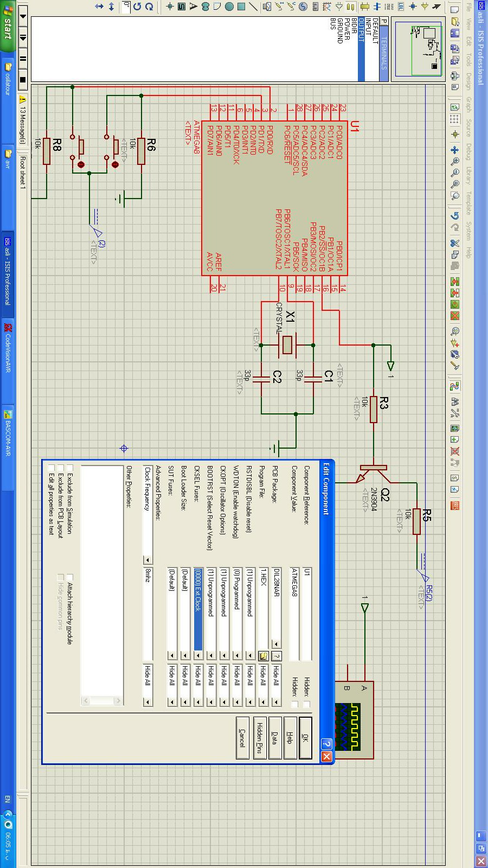
Task: Click the pan/center view arrows icon
Action: (x=455, y=150)
